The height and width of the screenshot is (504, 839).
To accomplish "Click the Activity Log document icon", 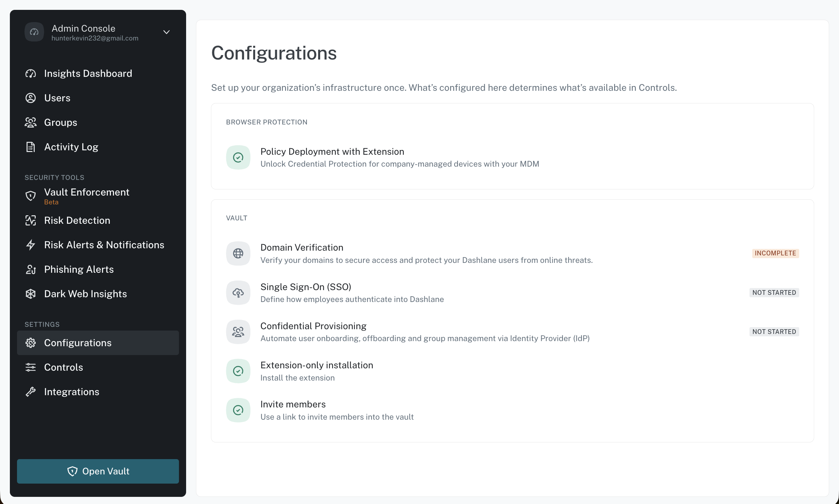I will [x=31, y=147].
